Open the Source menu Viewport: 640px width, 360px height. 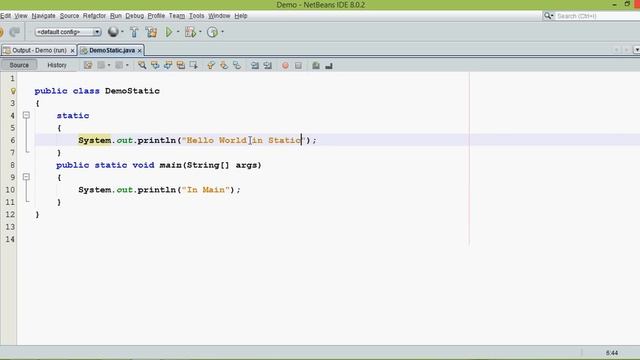69,16
